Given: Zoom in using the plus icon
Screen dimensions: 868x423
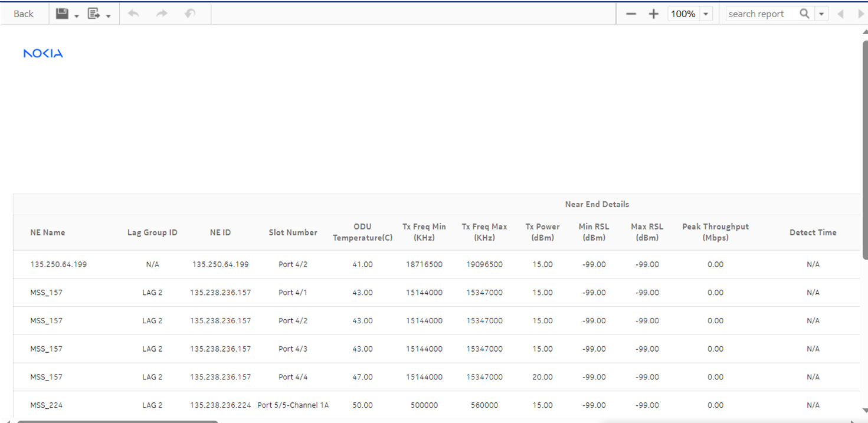Looking at the screenshot, I should (x=653, y=14).
